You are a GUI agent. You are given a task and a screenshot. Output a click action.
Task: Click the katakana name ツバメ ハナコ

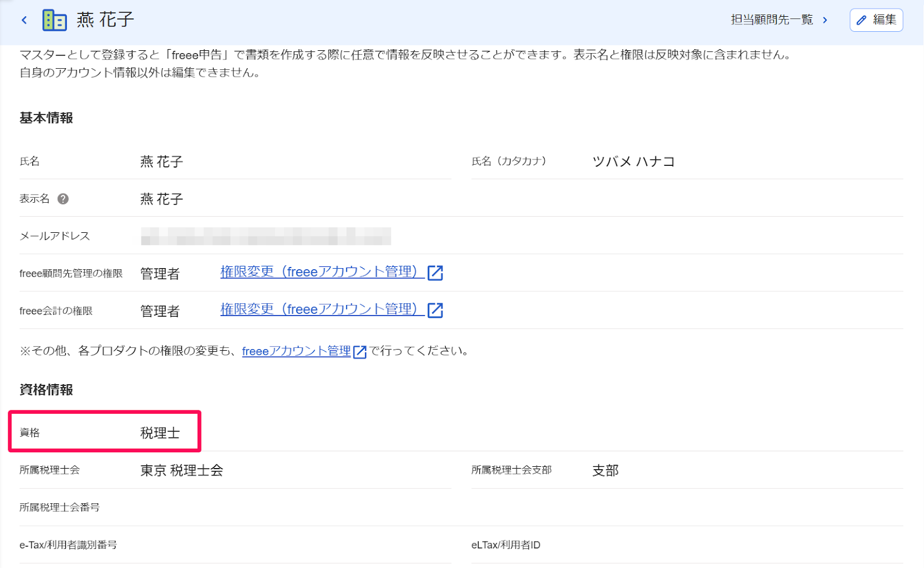coord(634,162)
